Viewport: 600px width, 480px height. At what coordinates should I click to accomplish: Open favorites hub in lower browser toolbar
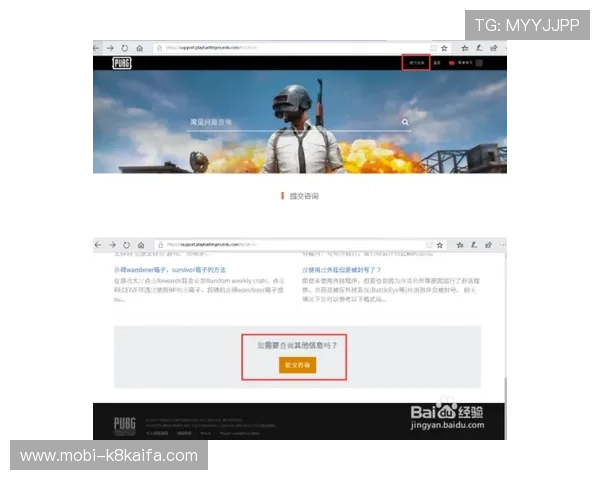click(460, 245)
